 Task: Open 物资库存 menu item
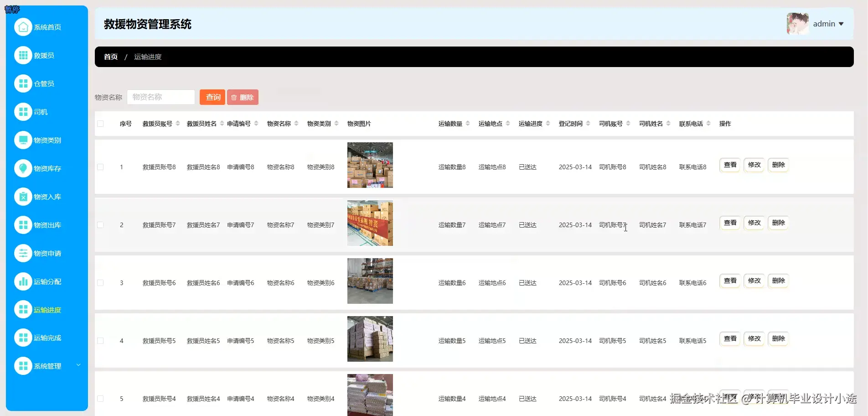click(x=47, y=168)
